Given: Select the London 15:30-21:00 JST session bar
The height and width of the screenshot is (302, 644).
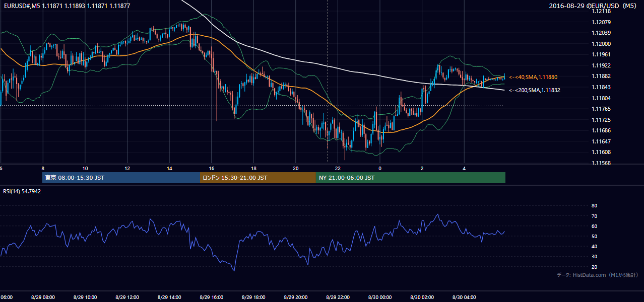Looking at the screenshot, I should (257, 178).
